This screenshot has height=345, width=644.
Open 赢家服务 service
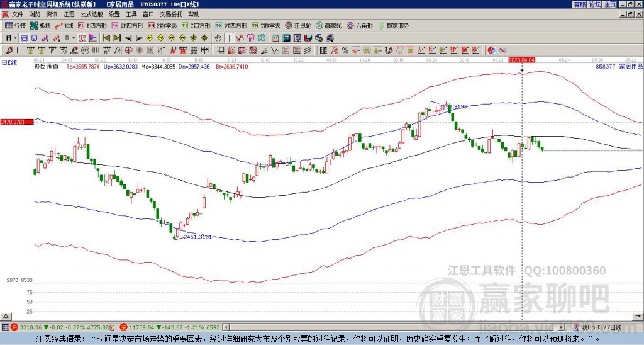pyautogui.click(x=394, y=26)
